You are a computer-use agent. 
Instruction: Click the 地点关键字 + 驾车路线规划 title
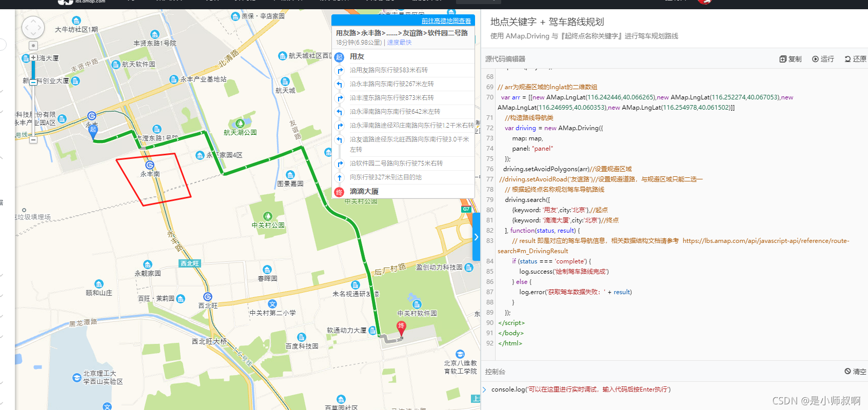[x=547, y=22]
